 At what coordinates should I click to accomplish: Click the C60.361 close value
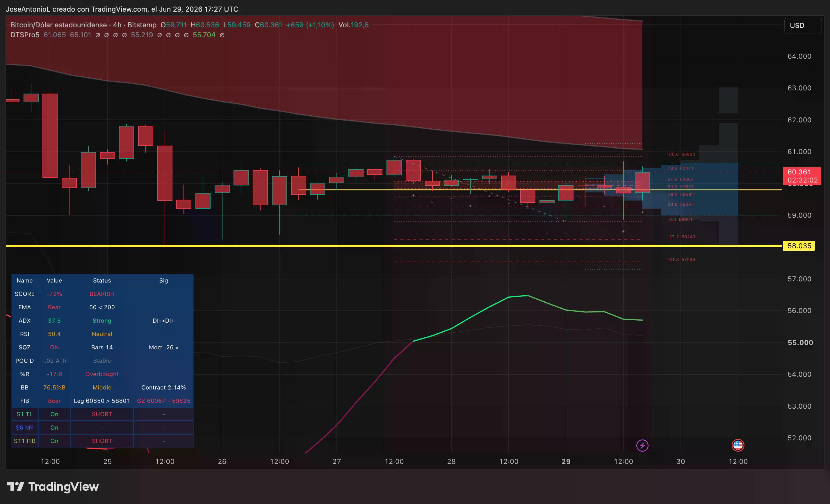[268, 25]
